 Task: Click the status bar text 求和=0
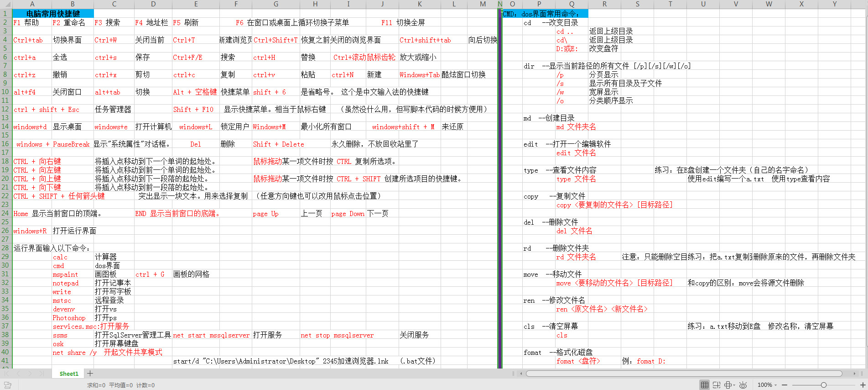click(x=96, y=385)
